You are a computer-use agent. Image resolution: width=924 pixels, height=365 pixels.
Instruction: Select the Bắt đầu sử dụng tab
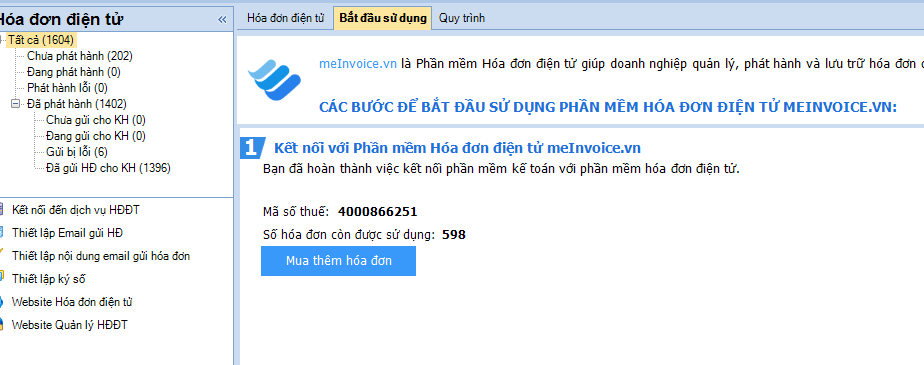coord(382,18)
